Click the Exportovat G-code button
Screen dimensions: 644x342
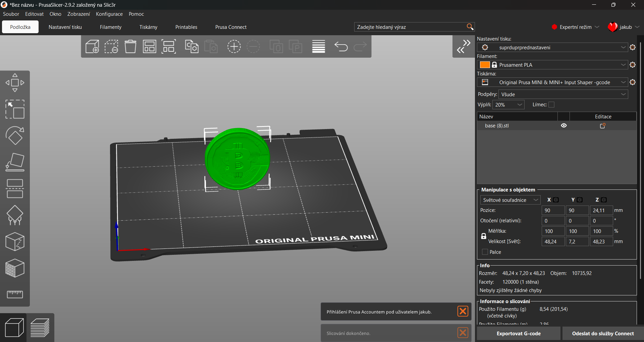(519, 334)
